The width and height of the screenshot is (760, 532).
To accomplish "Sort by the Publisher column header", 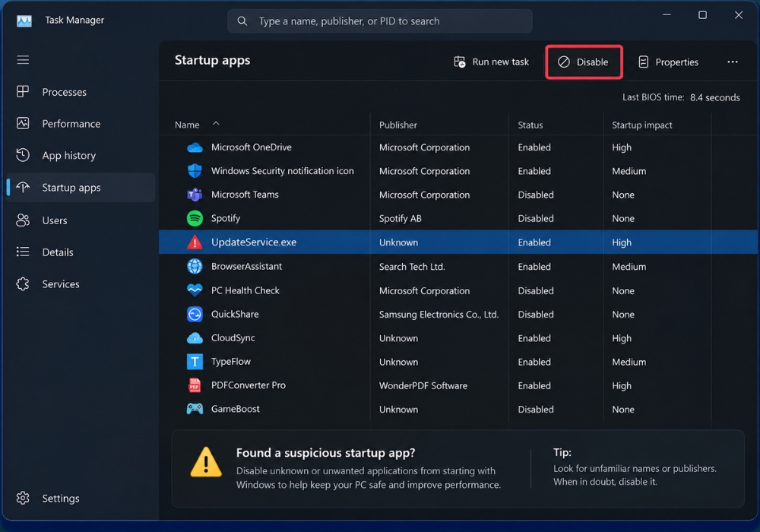I will point(398,125).
